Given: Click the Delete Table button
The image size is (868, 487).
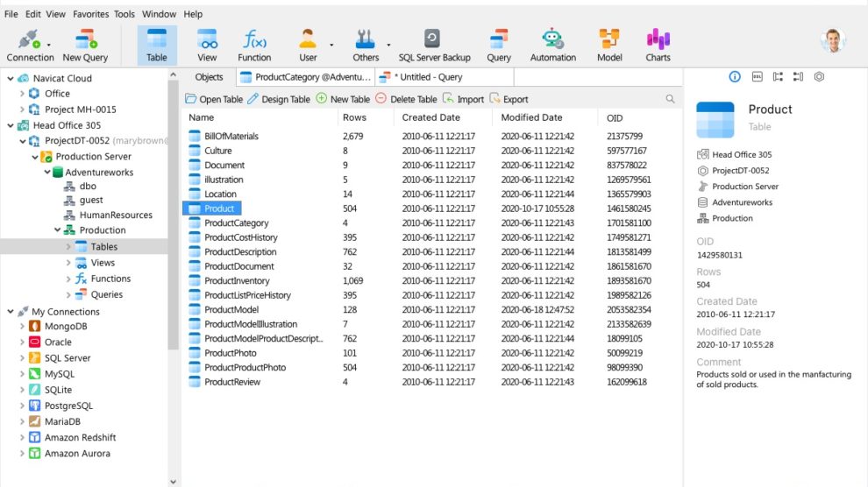Looking at the screenshot, I should pos(406,99).
